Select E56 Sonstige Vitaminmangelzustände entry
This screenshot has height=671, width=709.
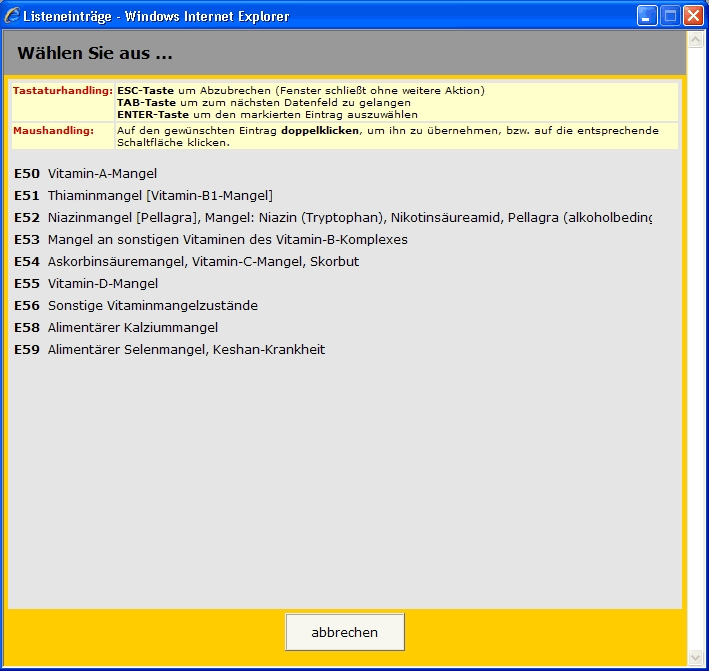pos(136,306)
